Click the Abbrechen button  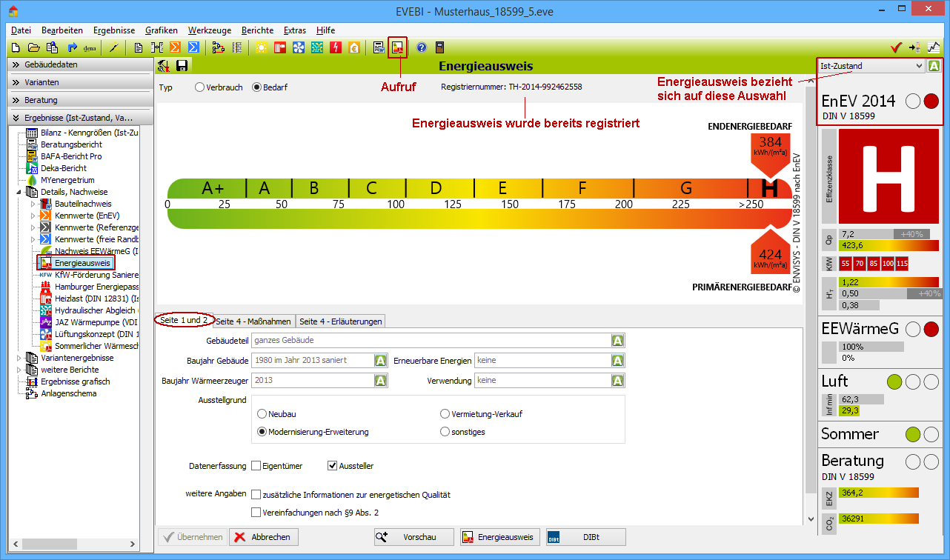tap(263, 537)
